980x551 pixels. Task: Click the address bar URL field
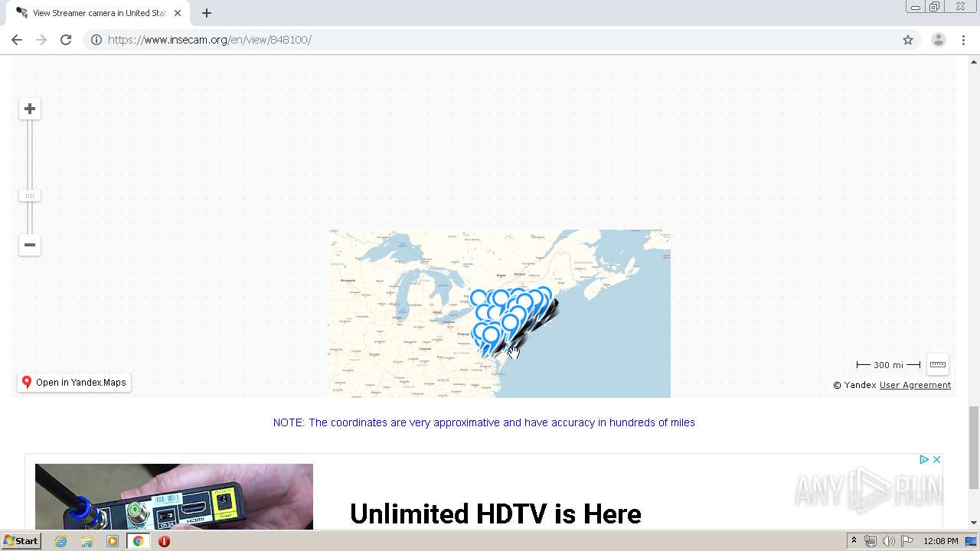click(501, 40)
